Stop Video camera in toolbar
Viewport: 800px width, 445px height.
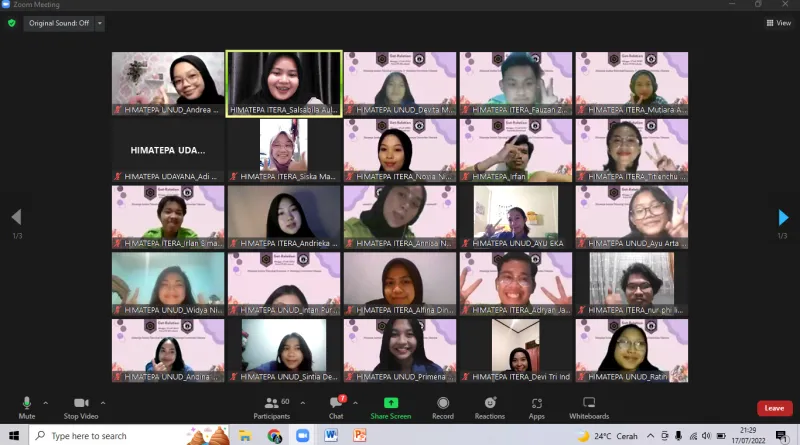pos(80,406)
